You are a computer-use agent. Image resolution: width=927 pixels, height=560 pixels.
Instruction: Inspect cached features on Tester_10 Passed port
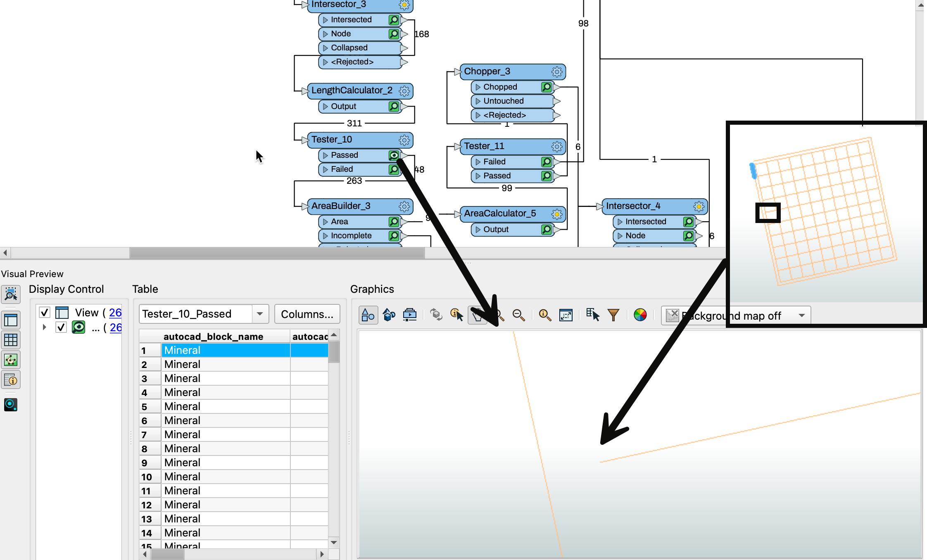coord(394,155)
